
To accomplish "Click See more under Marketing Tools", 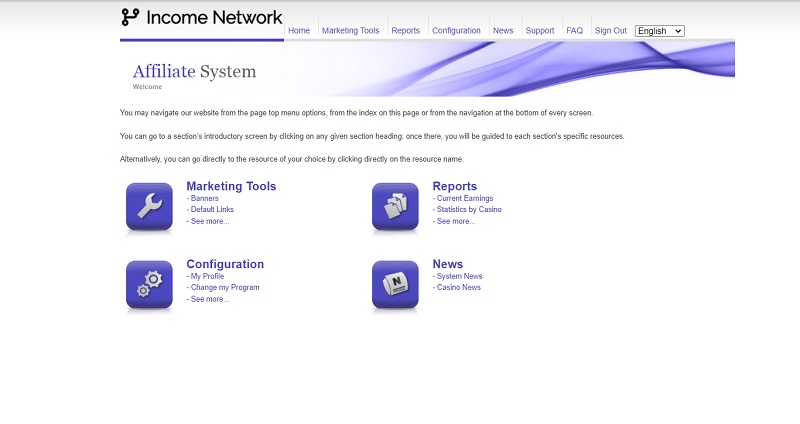I will 210,221.
